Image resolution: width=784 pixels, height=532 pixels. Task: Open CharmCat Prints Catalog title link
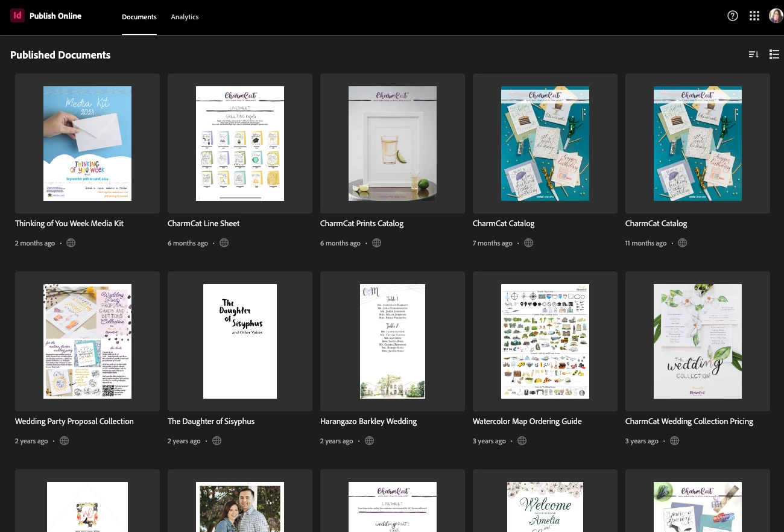pos(362,223)
